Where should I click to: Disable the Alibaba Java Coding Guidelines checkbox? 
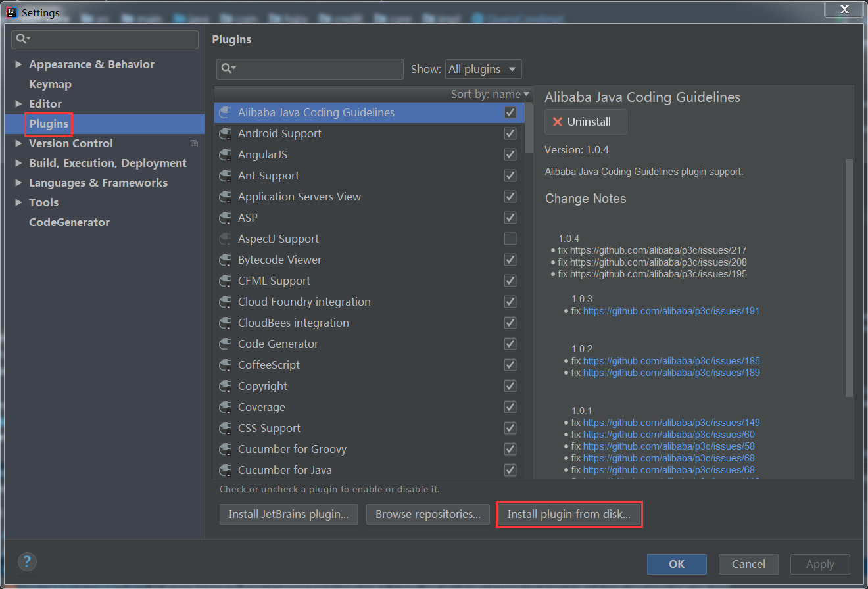[510, 112]
